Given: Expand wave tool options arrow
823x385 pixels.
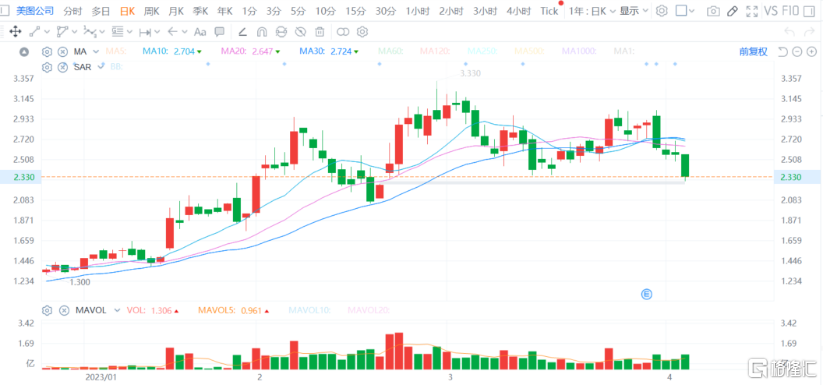Looking at the screenshot, I should click(102, 33).
